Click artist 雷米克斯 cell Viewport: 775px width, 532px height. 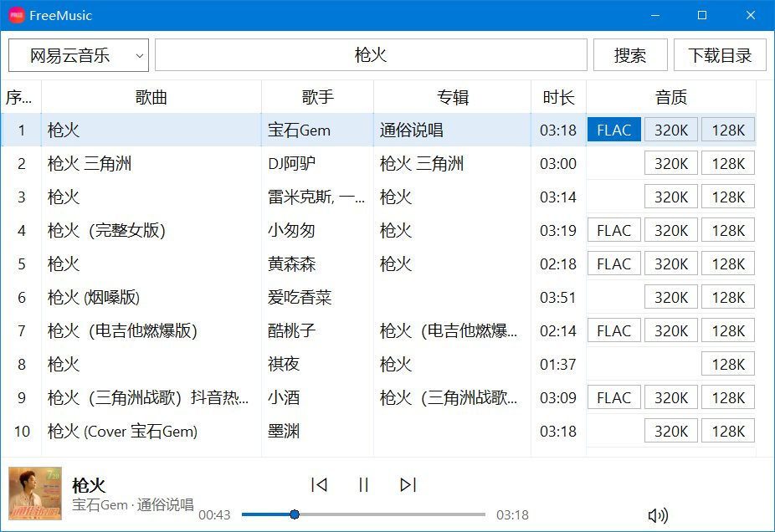tap(316, 197)
